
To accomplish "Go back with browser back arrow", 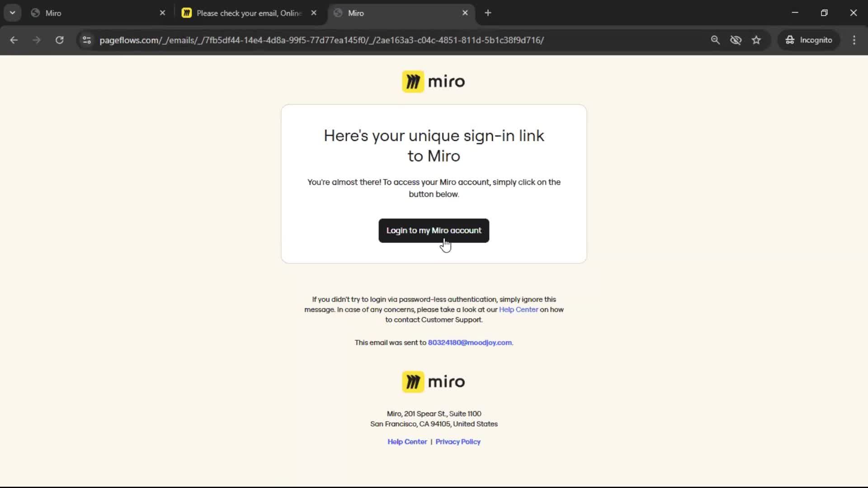I will tap(14, 40).
